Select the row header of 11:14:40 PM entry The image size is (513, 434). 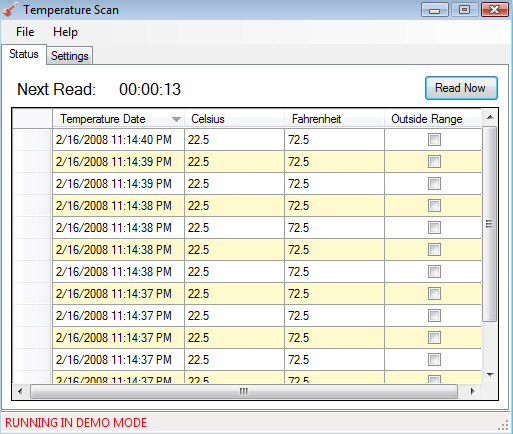(x=32, y=140)
